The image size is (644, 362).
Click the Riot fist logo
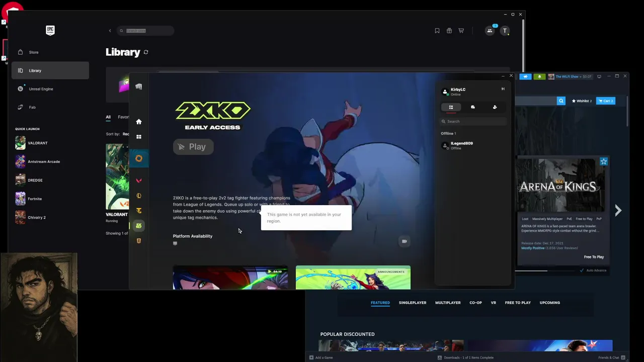[139, 86]
